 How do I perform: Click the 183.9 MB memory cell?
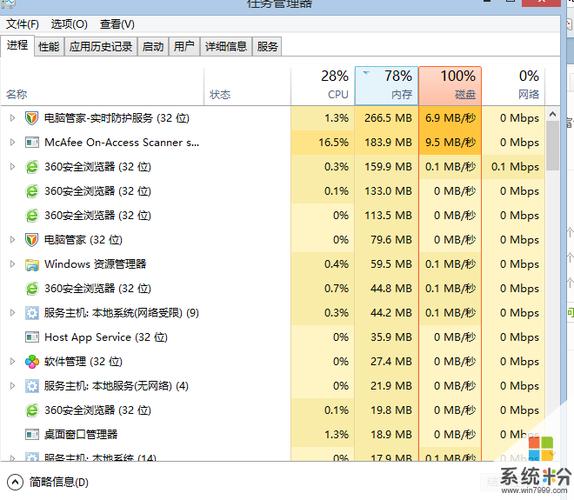(388, 142)
